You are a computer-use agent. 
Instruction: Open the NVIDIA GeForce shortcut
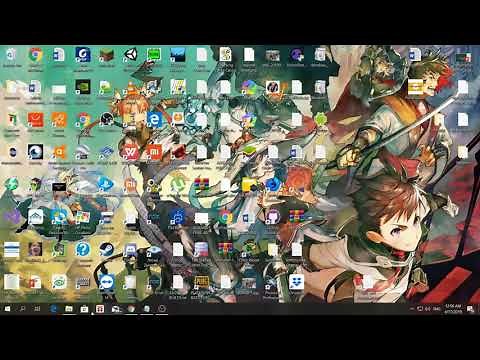point(83,87)
